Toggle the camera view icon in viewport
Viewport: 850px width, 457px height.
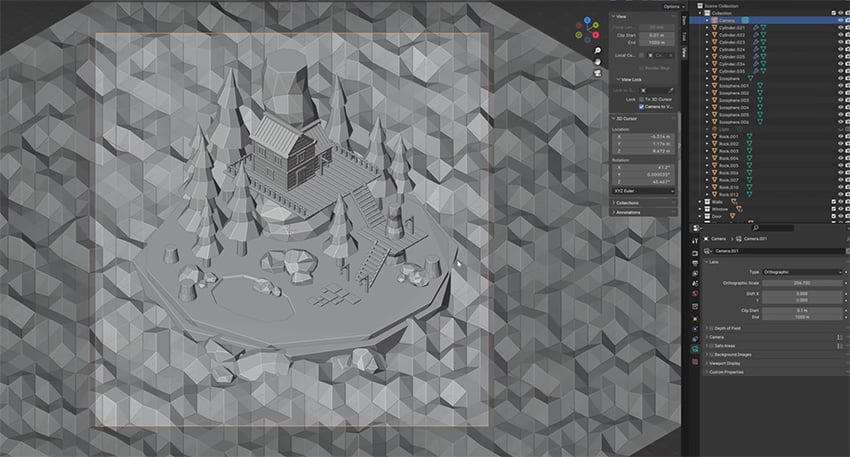click(x=597, y=73)
